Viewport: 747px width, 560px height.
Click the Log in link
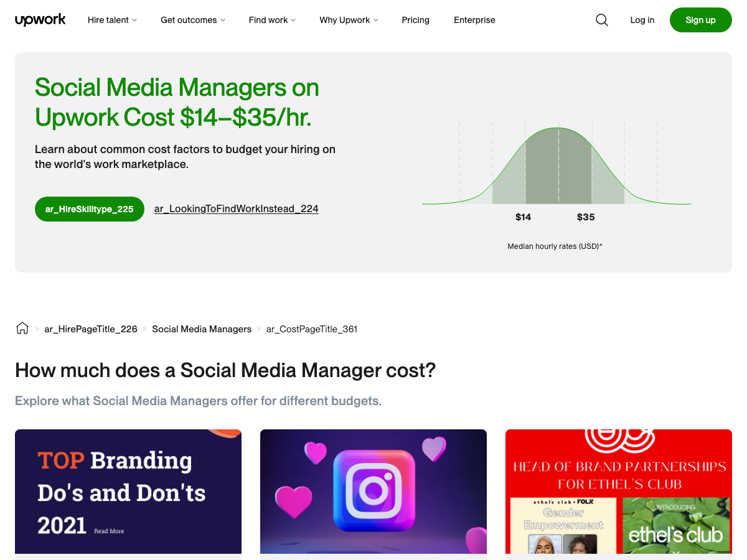coord(642,20)
